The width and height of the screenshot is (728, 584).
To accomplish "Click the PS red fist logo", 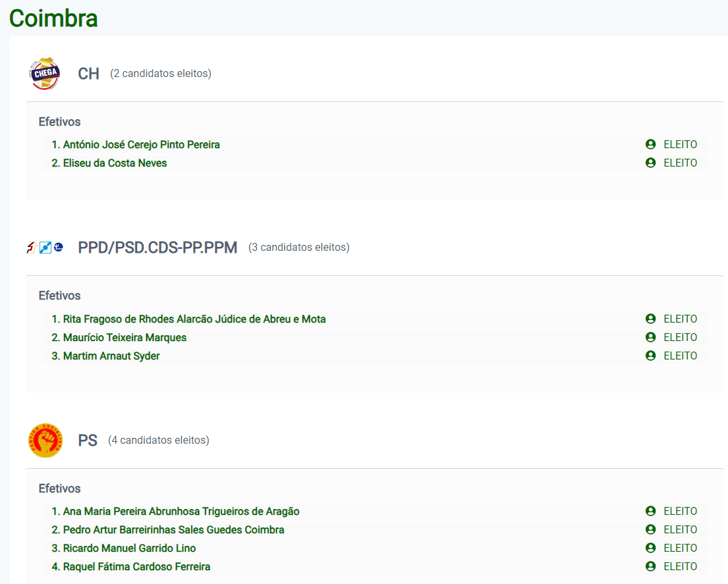I will 45,440.
